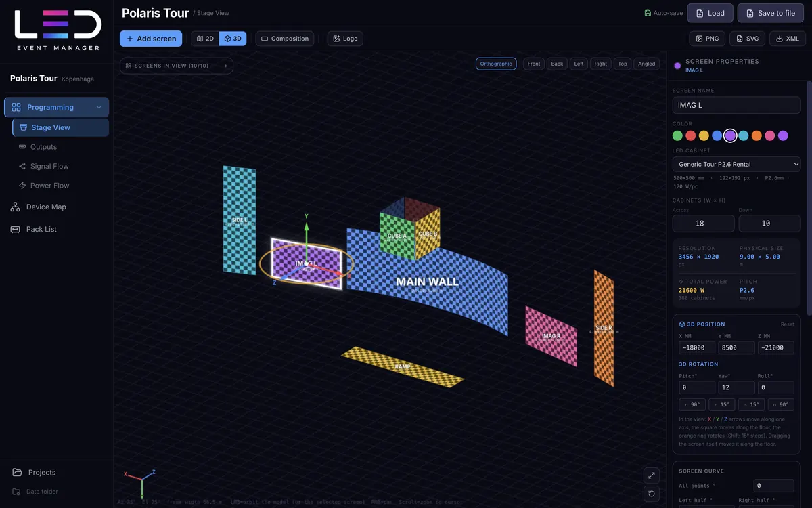Screen dimensions: 812x508
Task: Click the fullscreen expand icon in the viewport
Action: 651,475
